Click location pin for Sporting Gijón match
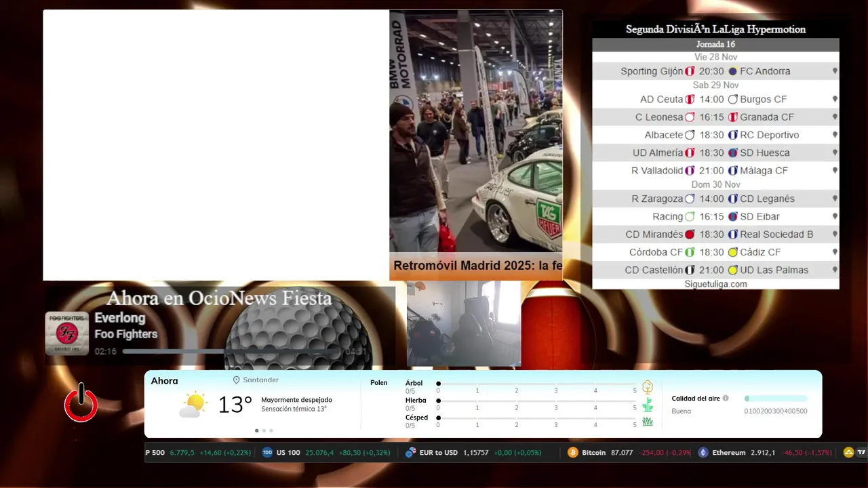The height and width of the screenshot is (488, 868). click(835, 71)
